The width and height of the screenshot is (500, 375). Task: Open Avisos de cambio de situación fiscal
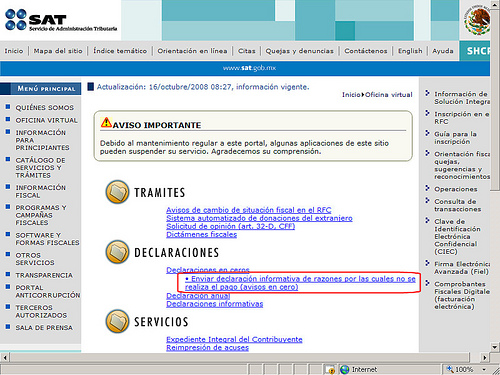[x=249, y=210]
